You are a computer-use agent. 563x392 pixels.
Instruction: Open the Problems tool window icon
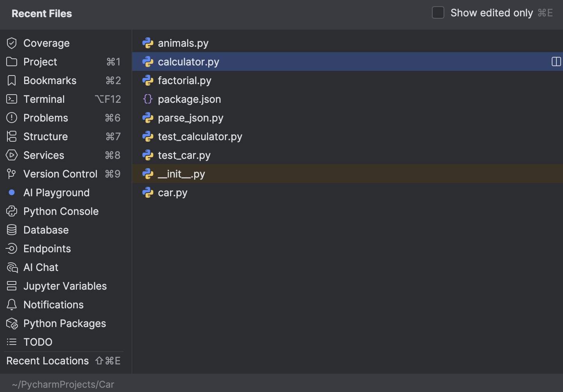point(11,118)
